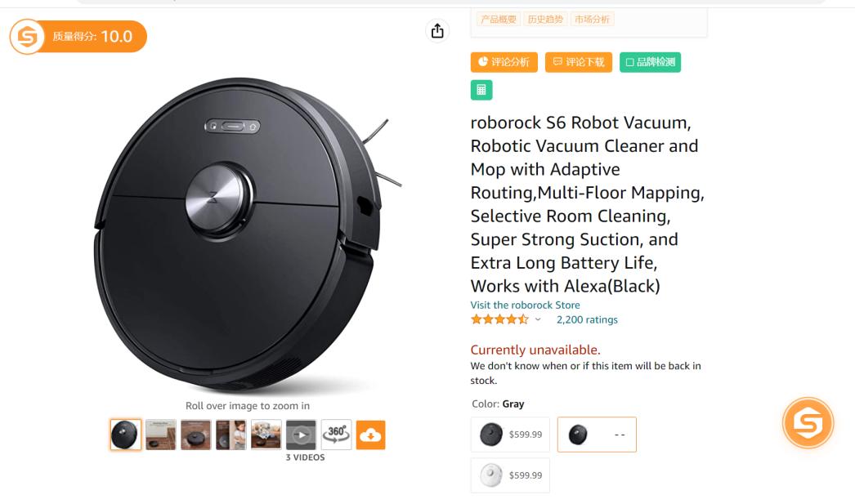Click the 评论分析 pie chart button
Screen dimensions: 855x504
pyautogui.click(x=504, y=62)
